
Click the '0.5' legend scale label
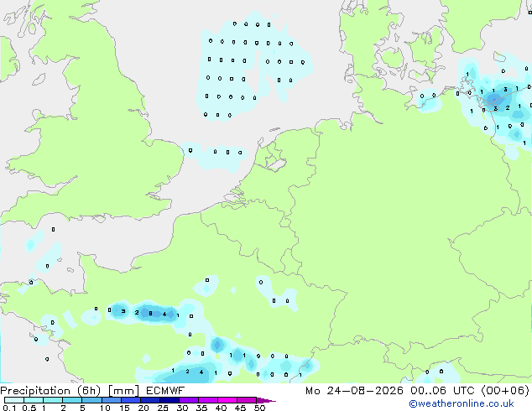[29, 408]
